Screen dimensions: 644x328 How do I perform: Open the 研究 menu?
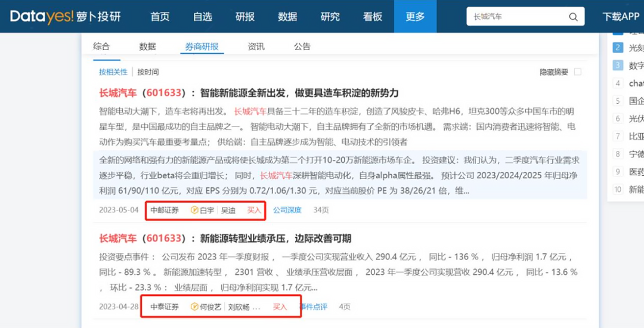point(330,17)
